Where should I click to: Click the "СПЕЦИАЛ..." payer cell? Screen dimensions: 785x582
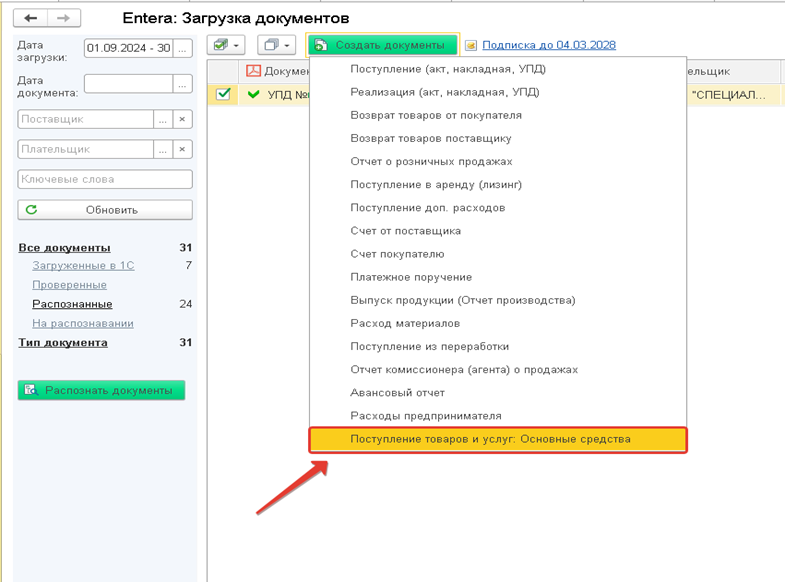732,95
